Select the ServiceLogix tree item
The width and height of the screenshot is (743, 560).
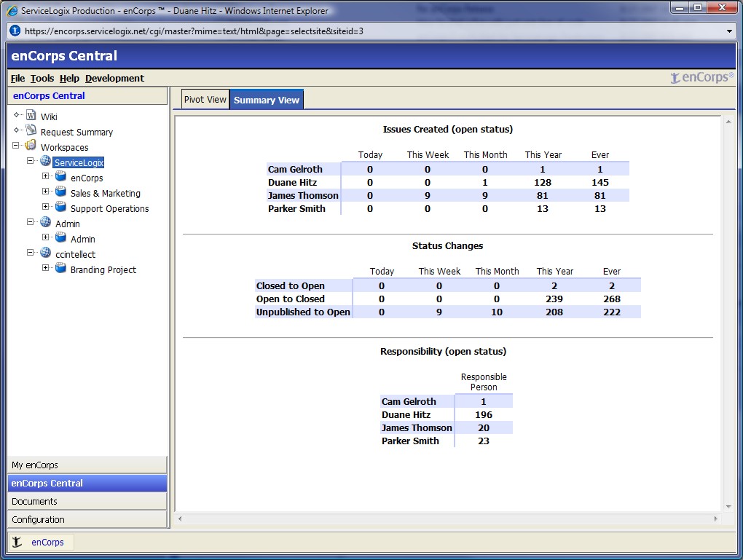[79, 162]
